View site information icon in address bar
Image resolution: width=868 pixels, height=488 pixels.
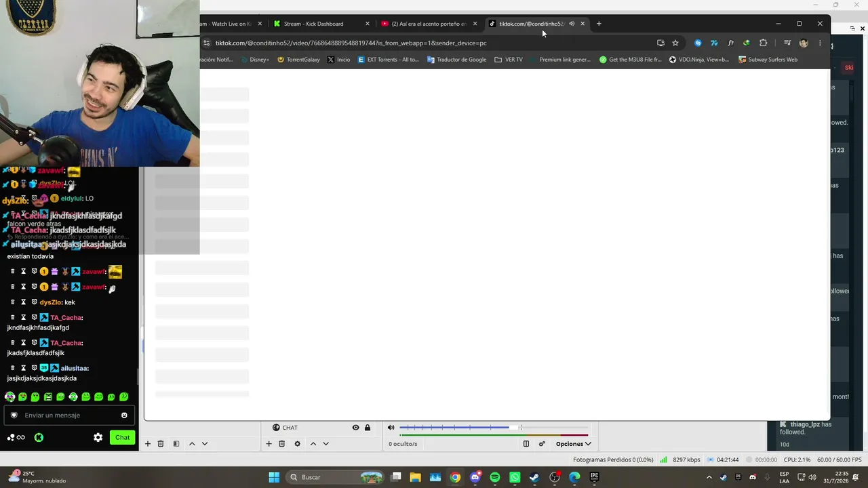[x=206, y=43]
